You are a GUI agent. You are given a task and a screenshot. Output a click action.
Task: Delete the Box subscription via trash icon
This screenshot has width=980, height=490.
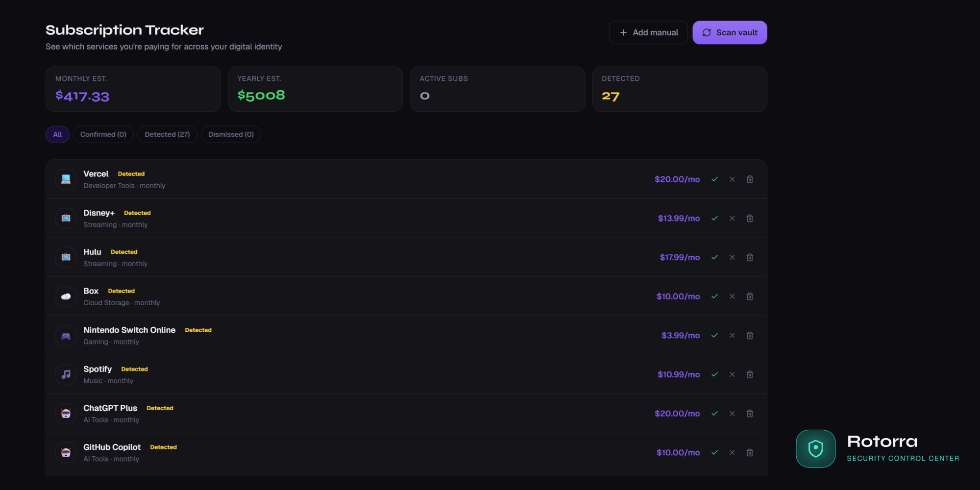pyautogui.click(x=750, y=296)
